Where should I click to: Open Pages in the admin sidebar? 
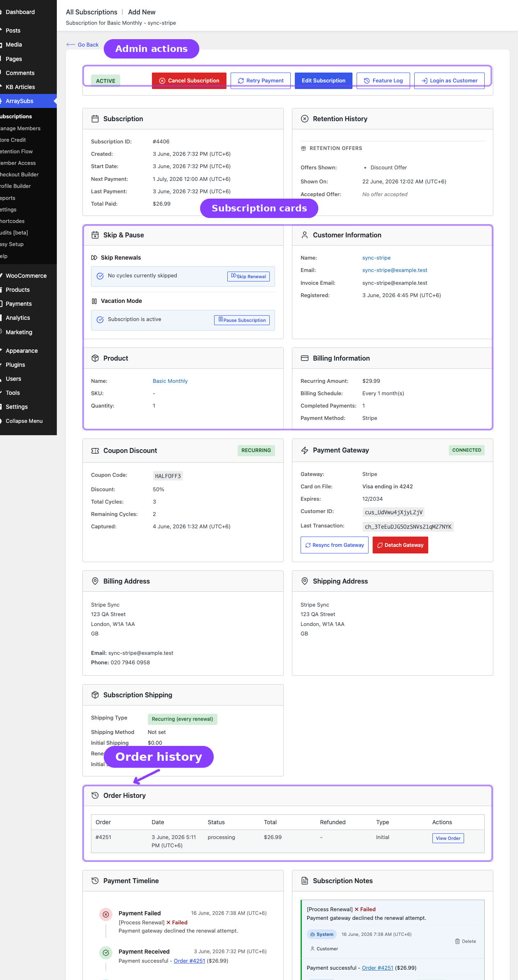click(28, 59)
